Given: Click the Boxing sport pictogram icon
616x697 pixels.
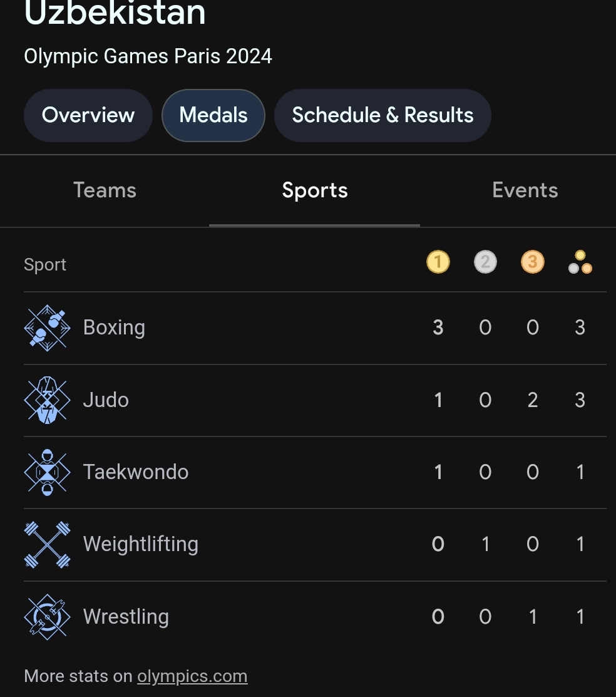Looking at the screenshot, I should click(47, 328).
